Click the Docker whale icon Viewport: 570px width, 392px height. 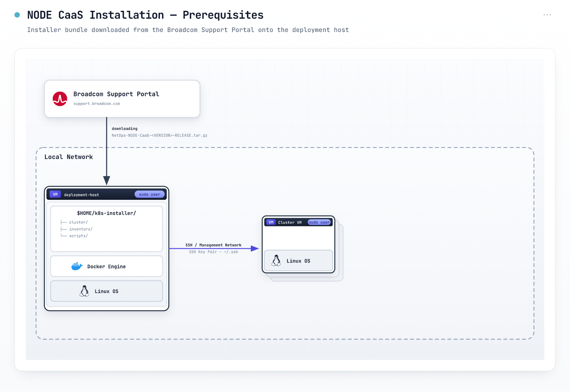click(x=77, y=266)
